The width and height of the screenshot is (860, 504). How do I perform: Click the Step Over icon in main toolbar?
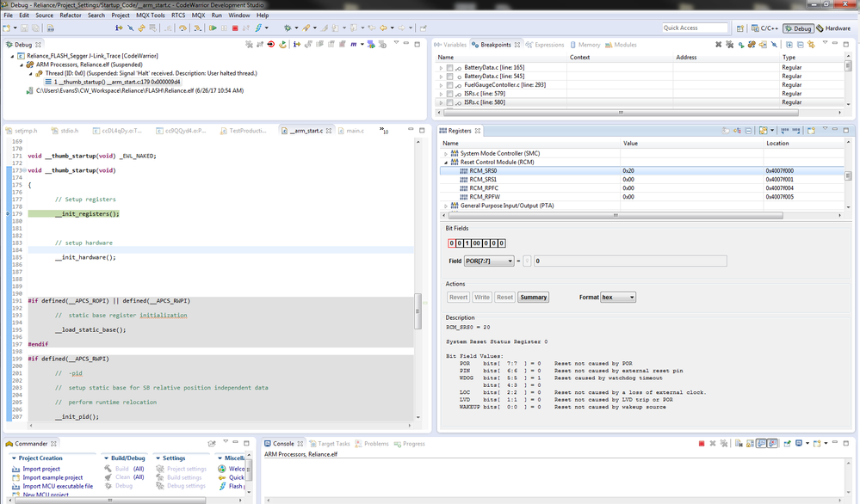pyautogui.click(x=183, y=28)
